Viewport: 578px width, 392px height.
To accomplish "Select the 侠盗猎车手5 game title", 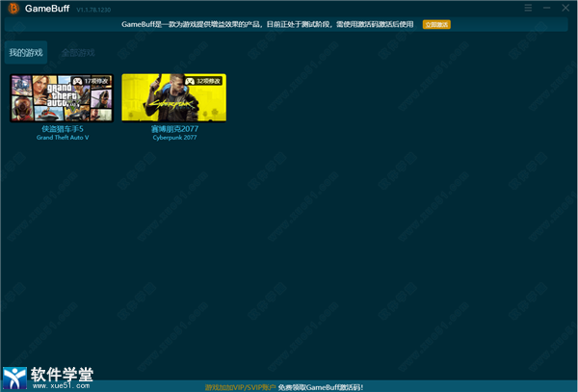I will click(x=62, y=128).
